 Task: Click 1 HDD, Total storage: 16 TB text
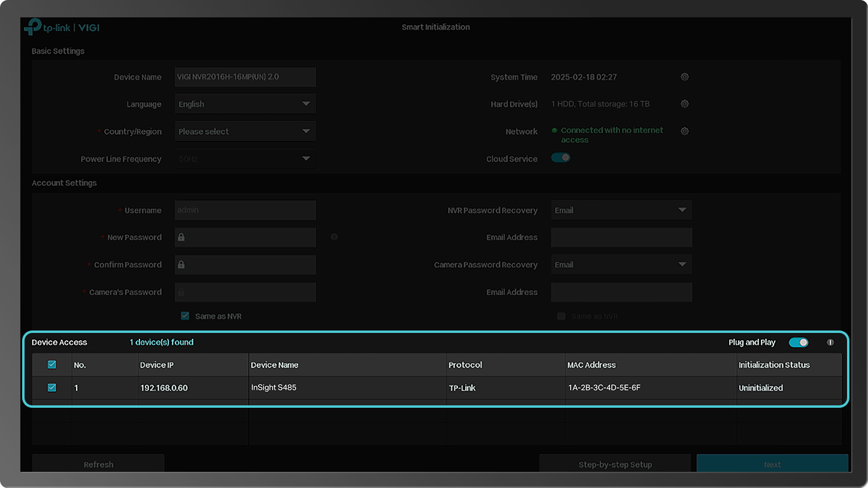600,104
